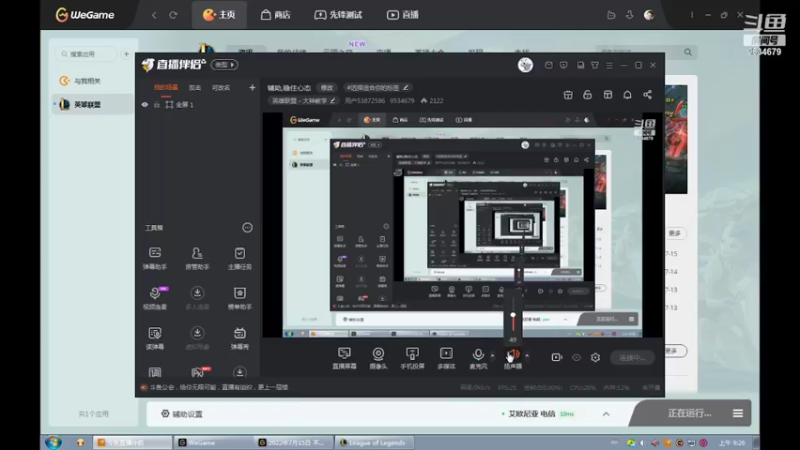This screenshot has height=450, width=800.
Task: Click the unlock icon in stream header
Action: (587, 95)
